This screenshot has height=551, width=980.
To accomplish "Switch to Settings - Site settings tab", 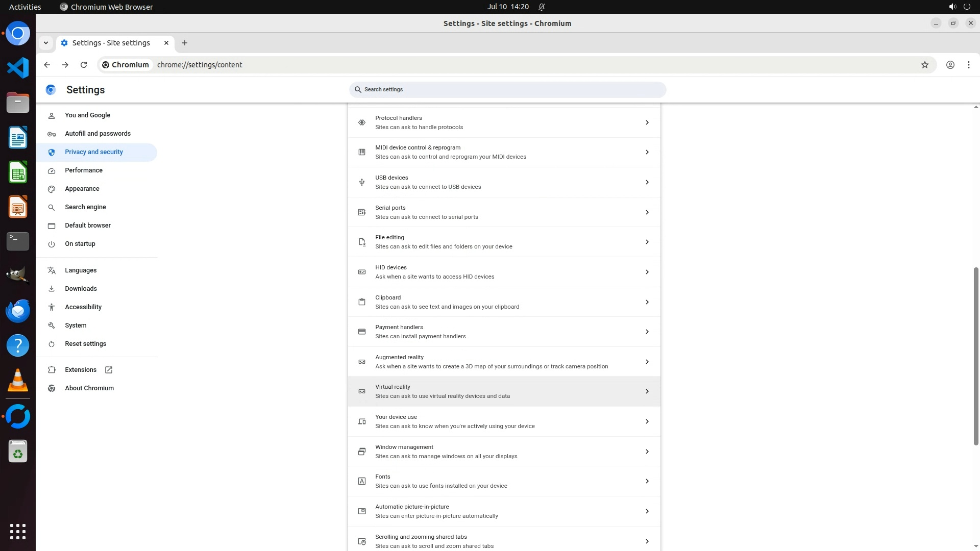I will point(111,43).
